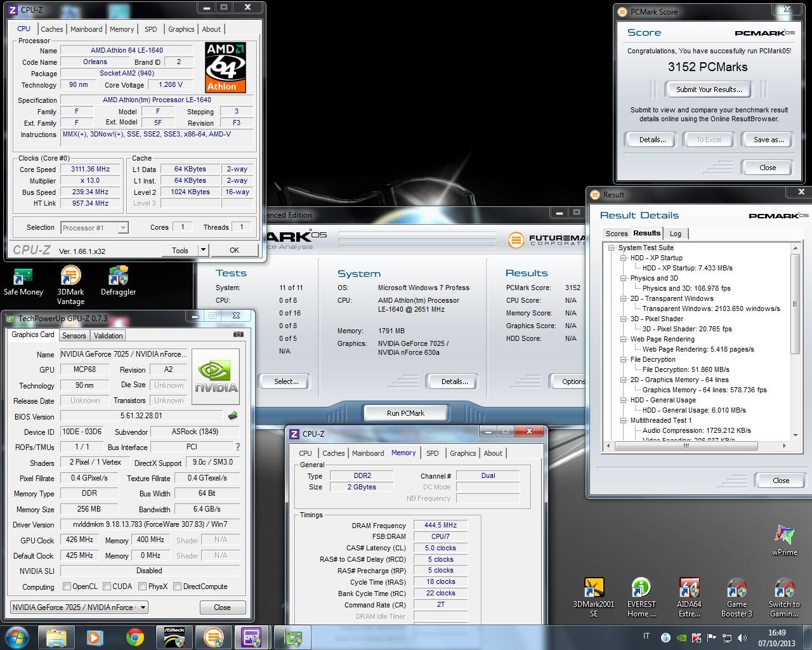Open the Sensors tab in GPU-Z

74,336
